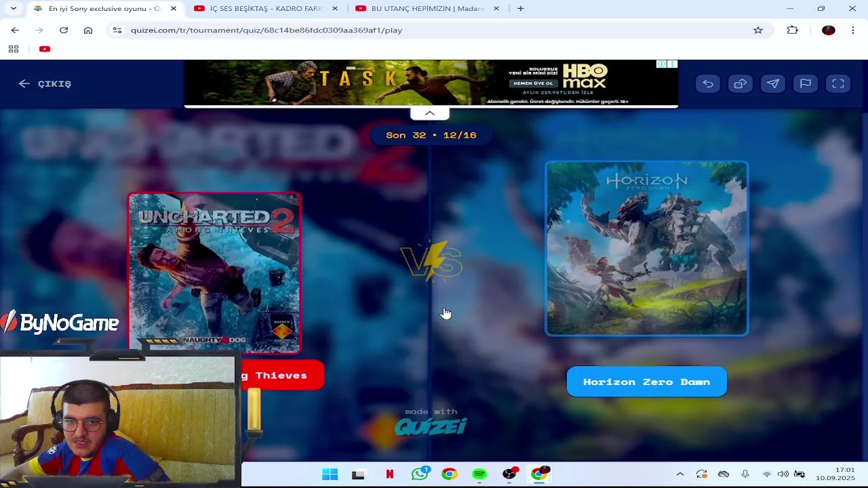Exit quiz via ÇIKIŞ back link

click(45, 83)
